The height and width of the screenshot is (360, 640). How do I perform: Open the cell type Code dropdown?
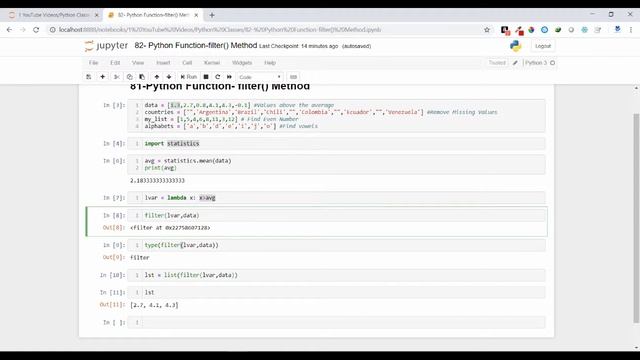[x=260, y=77]
